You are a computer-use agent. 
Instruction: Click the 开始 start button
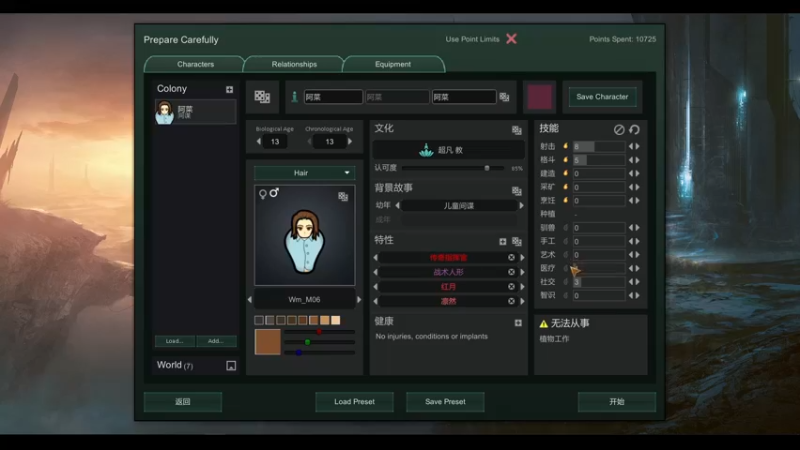(616, 402)
